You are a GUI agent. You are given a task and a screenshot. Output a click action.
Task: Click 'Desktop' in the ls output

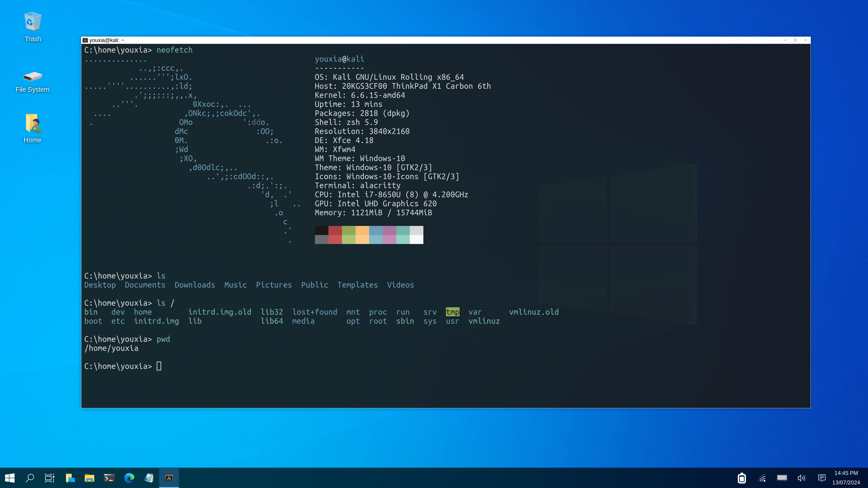(x=100, y=285)
